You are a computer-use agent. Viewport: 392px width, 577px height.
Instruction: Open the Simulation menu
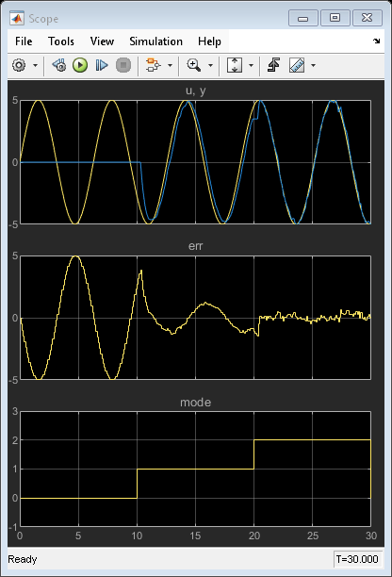pos(155,41)
